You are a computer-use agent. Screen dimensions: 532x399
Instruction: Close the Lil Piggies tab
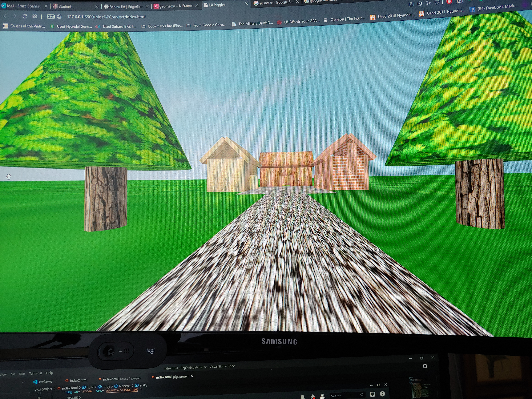(x=247, y=4)
